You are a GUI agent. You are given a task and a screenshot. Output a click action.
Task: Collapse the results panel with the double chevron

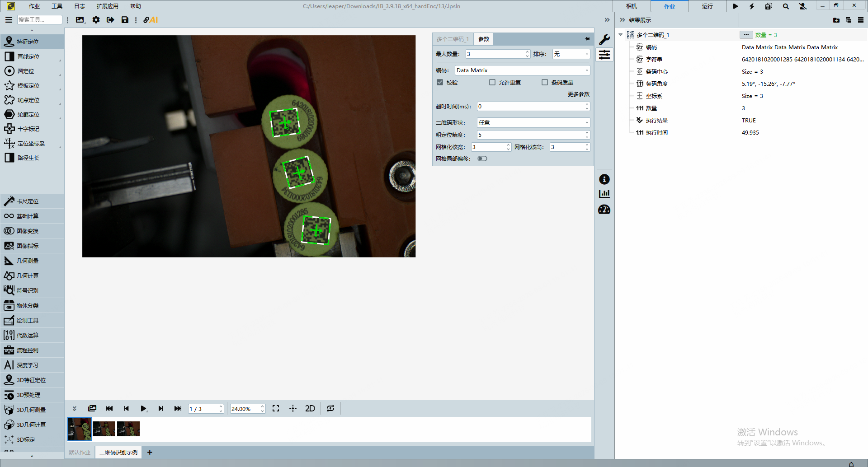coord(623,20)
